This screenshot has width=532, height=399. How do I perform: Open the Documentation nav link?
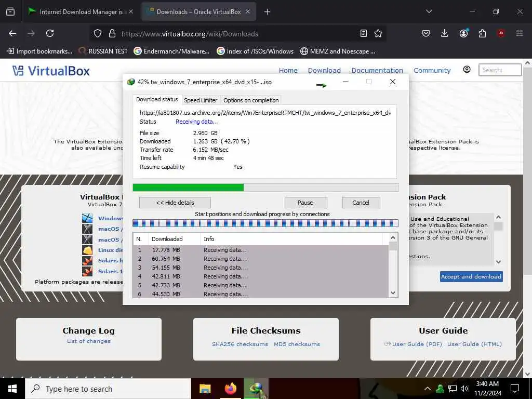click(x=377, y=70)
